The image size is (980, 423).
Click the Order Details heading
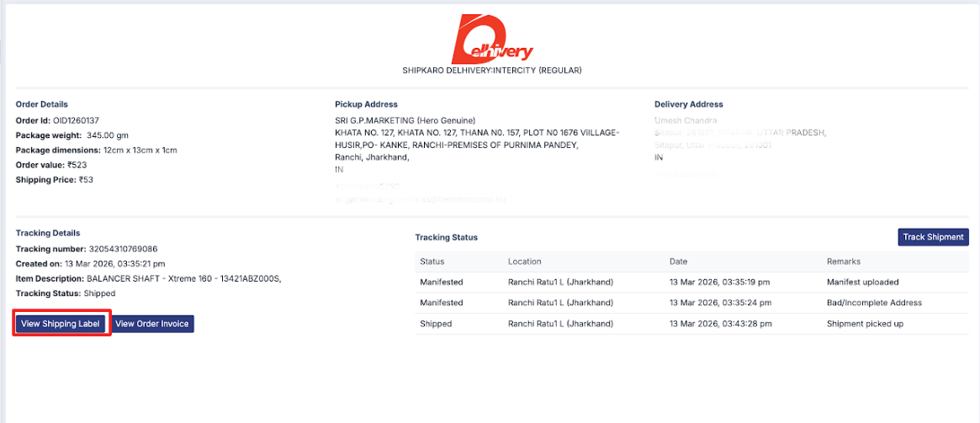click(42, 104)
